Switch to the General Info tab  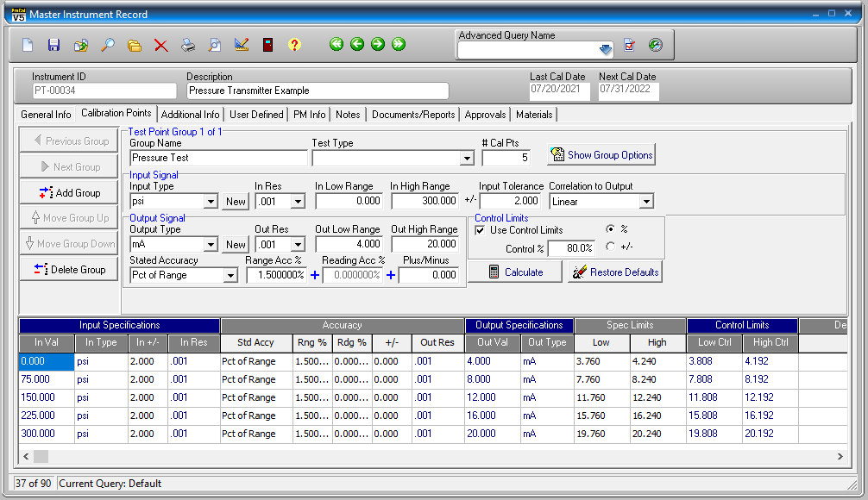[46, 115]
